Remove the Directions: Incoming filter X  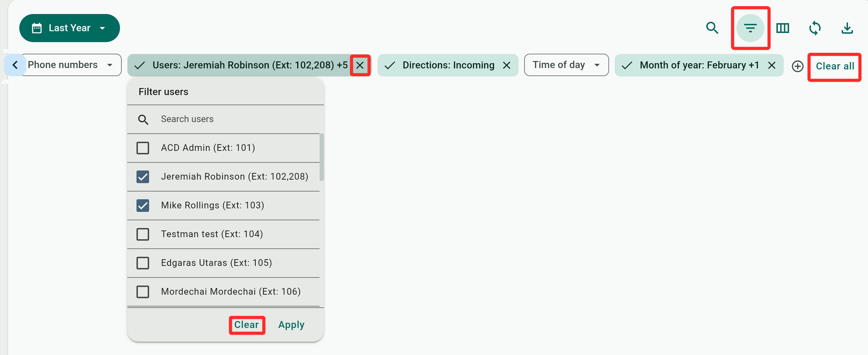click(507, 65)
